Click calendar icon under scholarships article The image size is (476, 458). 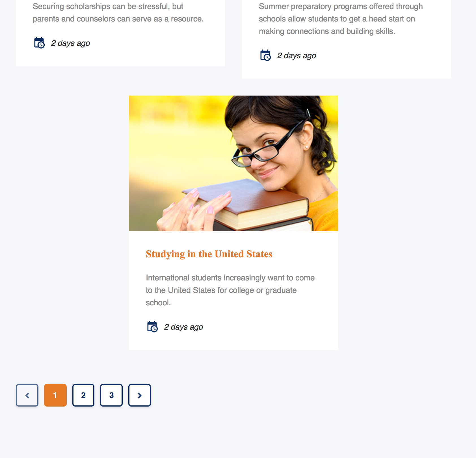pos(39,43)
